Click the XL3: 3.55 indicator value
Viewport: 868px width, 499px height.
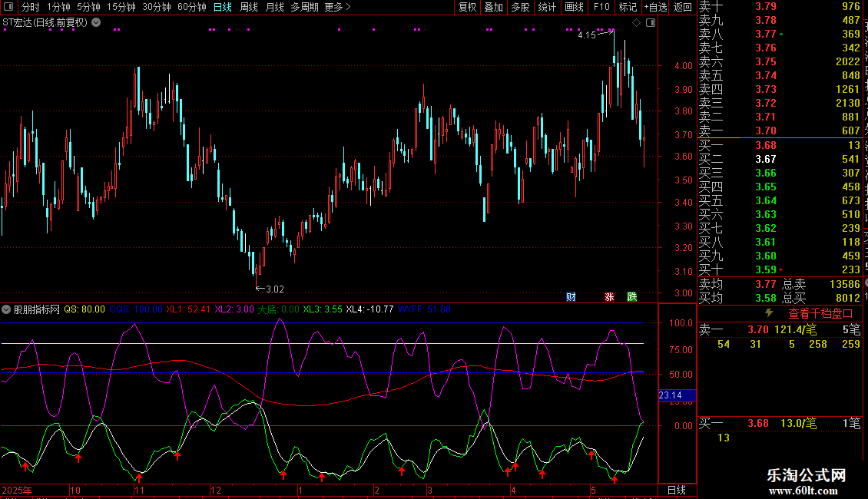click(323, 309)
